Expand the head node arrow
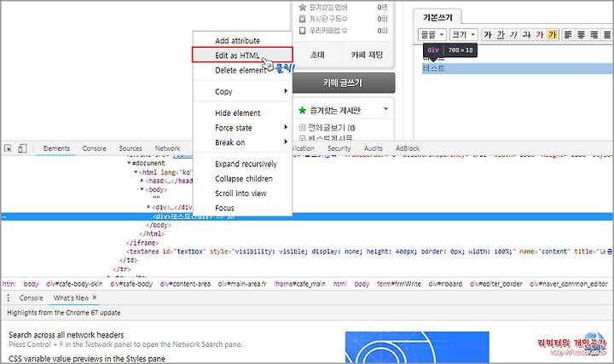Viewport: 614px width, 364px height. tap(142, 181)
